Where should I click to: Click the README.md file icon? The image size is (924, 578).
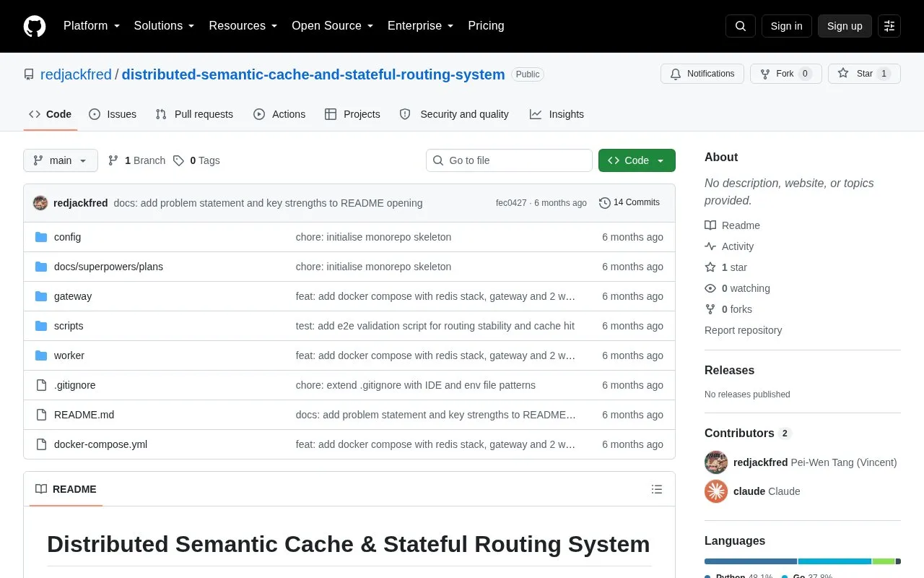[41, 415]
